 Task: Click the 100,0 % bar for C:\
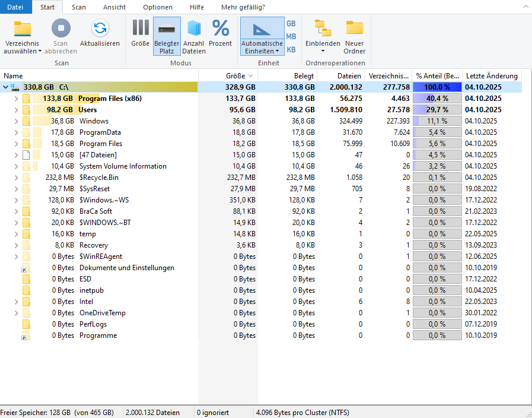[437, 87]
